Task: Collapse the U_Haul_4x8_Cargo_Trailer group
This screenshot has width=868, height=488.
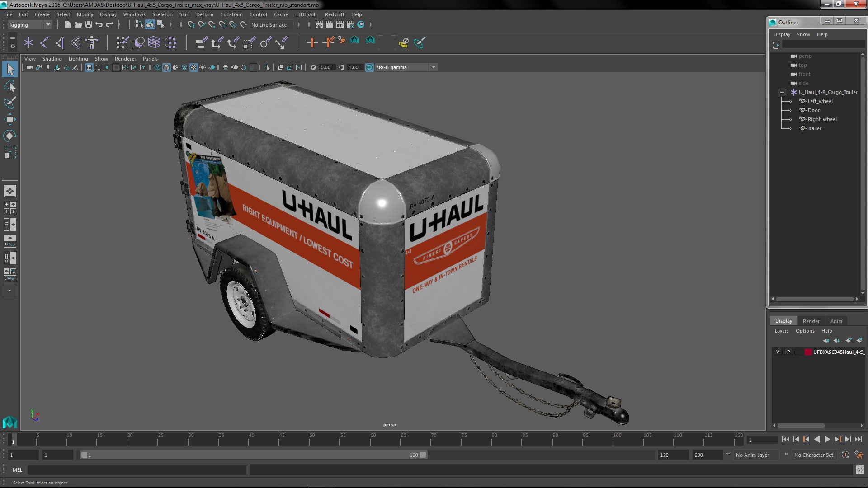Action: [x=782, y=92]
